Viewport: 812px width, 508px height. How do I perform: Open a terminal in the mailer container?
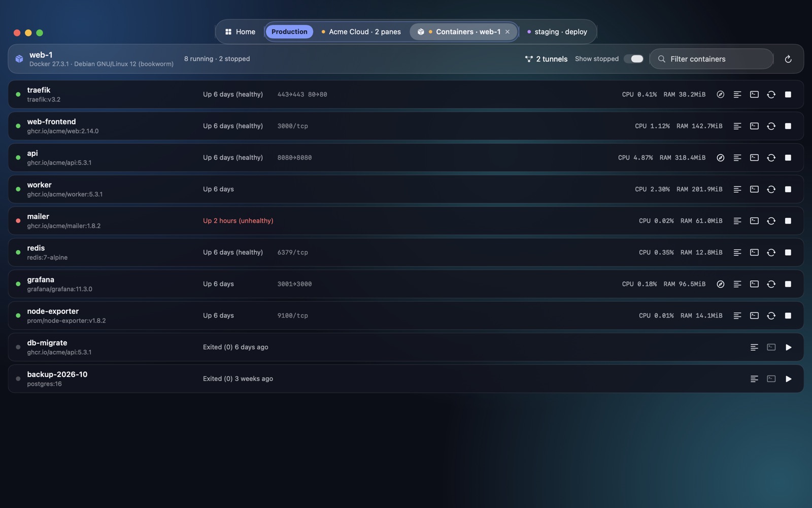(x=754, y=221)
